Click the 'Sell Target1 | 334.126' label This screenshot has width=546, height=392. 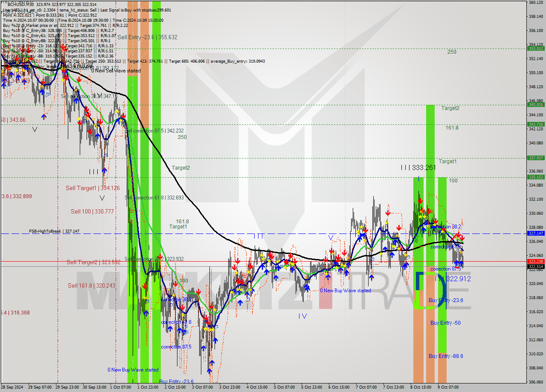(93, 188)
